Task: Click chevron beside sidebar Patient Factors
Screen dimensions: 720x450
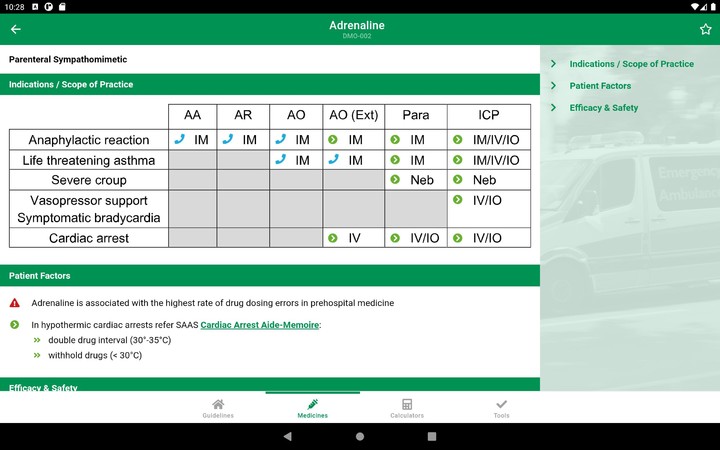Action: coord(553,86)
